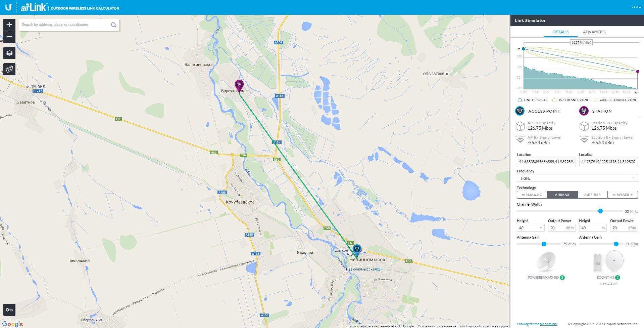
Task: Open the Frequency 5 GHz dropdown
Action: [577, 178]
